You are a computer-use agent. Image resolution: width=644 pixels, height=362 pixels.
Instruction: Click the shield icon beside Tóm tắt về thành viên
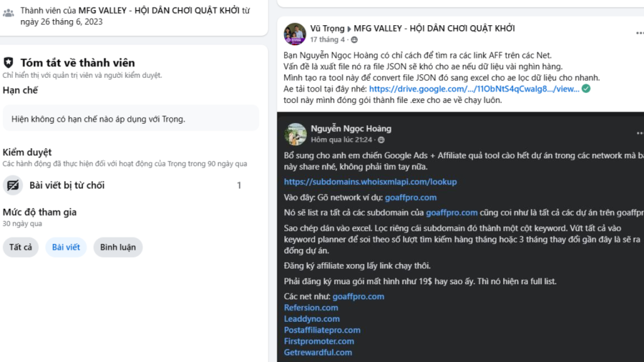pos(9,62)
